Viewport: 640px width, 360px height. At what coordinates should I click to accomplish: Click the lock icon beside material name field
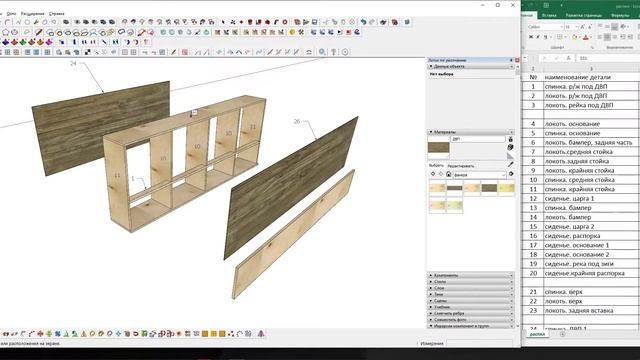pyautogui.click(x=510, y=139)
